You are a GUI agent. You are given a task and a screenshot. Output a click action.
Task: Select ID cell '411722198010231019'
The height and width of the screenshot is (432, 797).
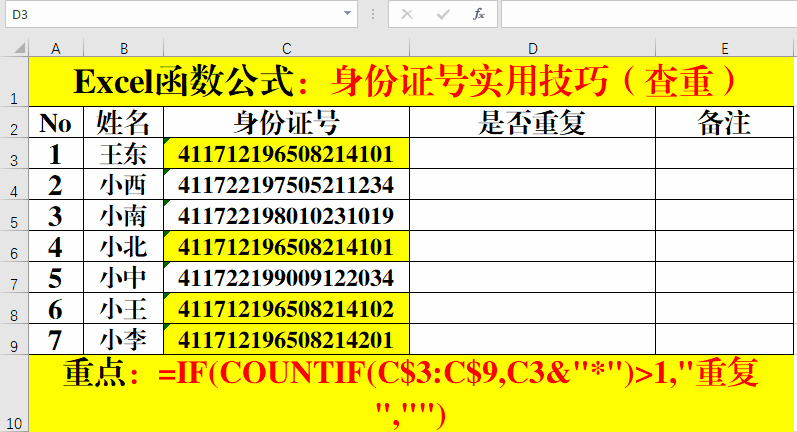point(287,215)
